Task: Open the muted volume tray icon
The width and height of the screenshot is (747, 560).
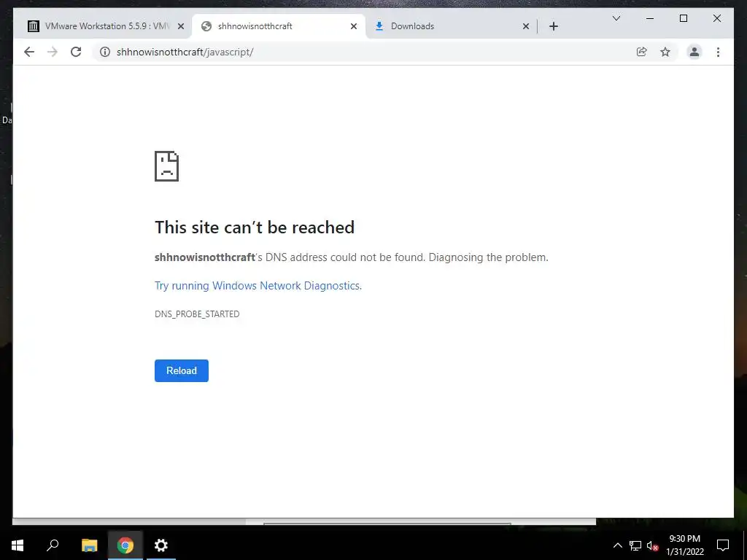Action: point(652,545)
